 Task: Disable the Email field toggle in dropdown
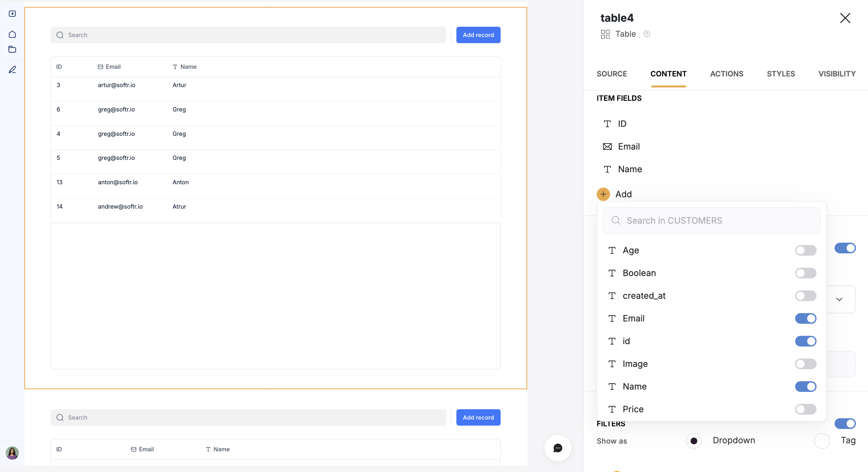pyautogui.click(x=805, y=318)
